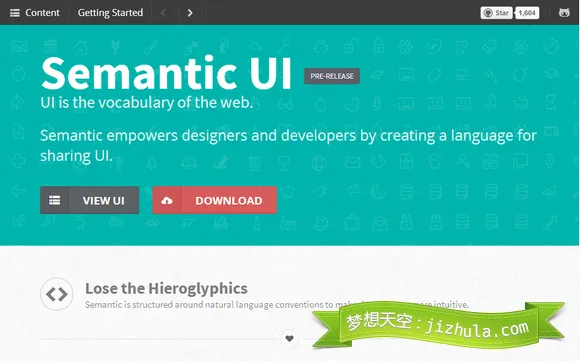580x361 pixels.
Task: Click the GitHub octocat in Star button
Action: click(x=488, y=13)
